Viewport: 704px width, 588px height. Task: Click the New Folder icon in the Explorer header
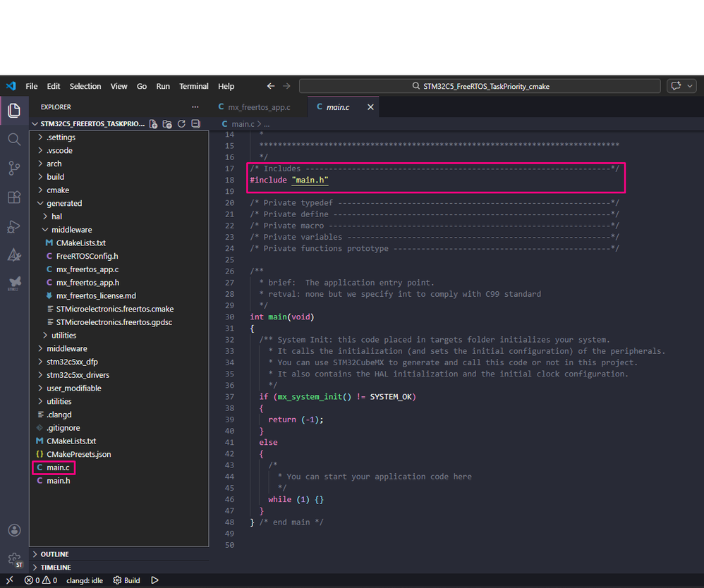(x=167, y=124)
